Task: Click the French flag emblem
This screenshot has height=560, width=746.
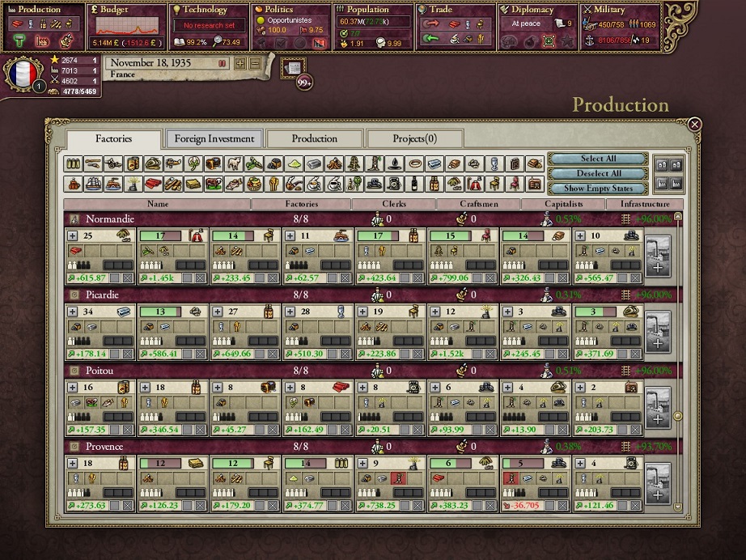Action: coord(22,74)
